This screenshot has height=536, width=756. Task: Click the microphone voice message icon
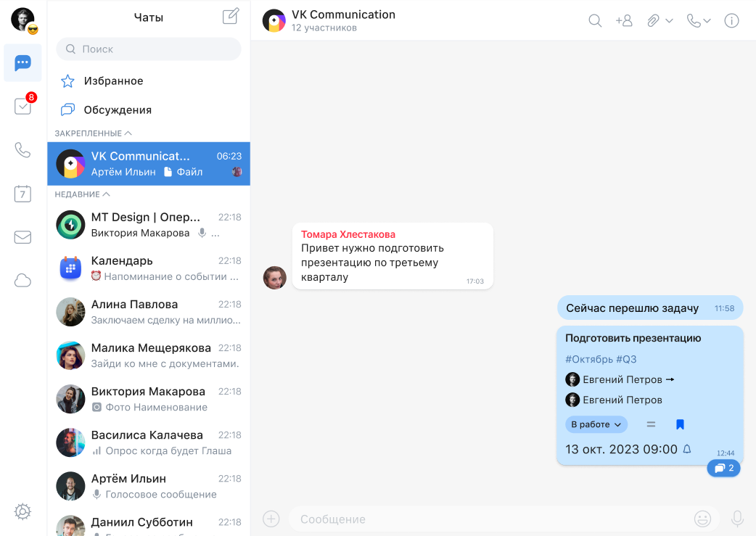(737, 519)
